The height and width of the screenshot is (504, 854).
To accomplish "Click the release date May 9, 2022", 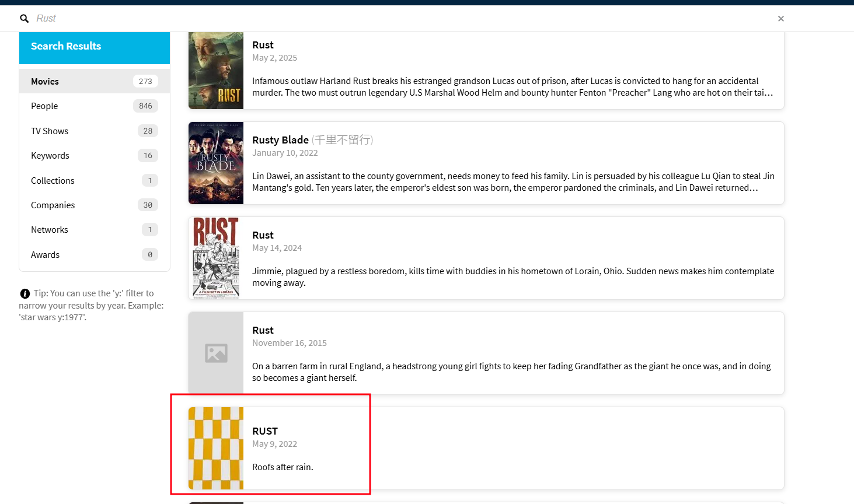I will coord(274,444).
